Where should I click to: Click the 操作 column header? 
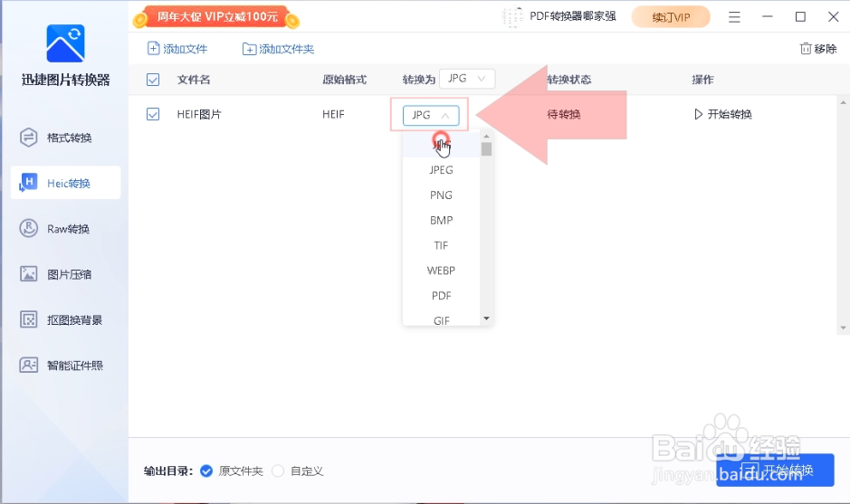[x=702, y=80]
